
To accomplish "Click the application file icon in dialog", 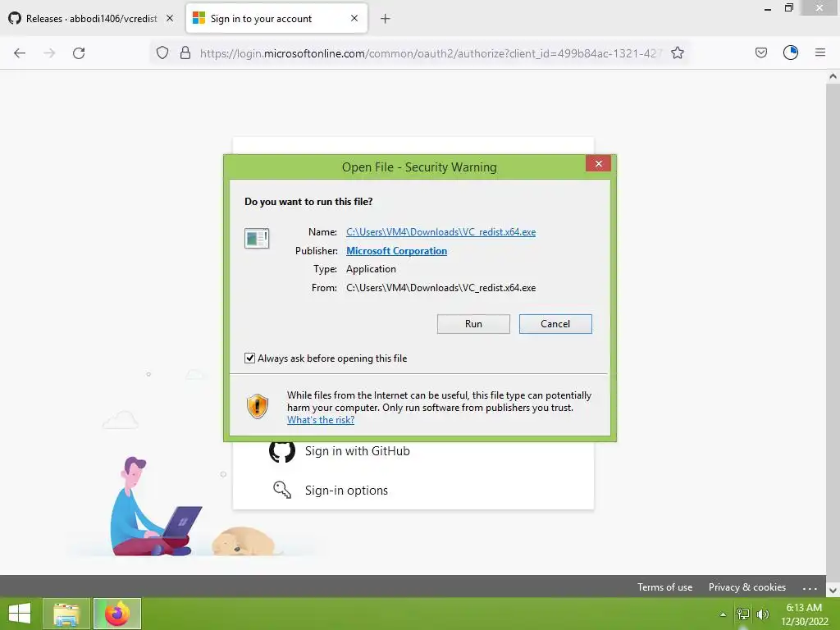I will click(x=257, y=238).
